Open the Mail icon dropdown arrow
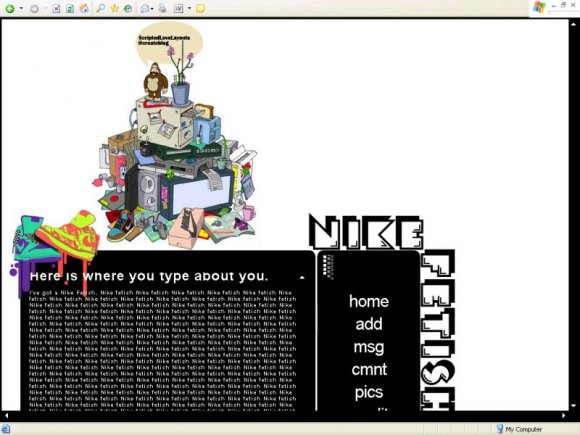Screen dimensions: 580x435 point(152,9)
